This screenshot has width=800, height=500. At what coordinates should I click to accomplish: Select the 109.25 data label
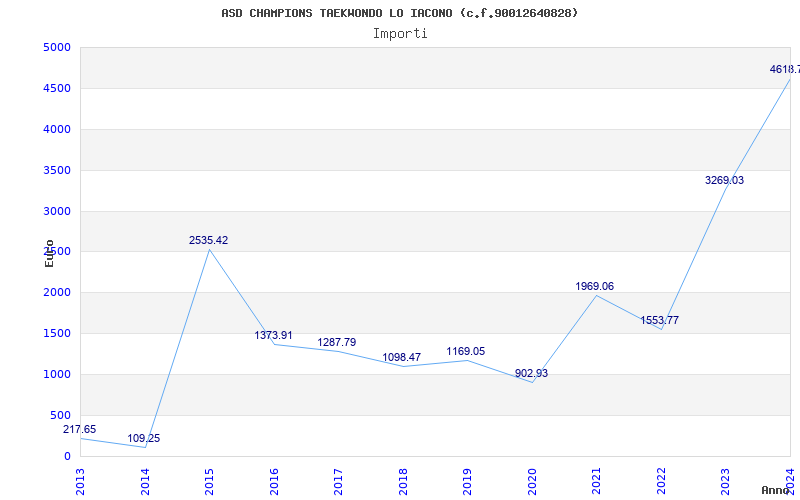[x=144, y=438]
